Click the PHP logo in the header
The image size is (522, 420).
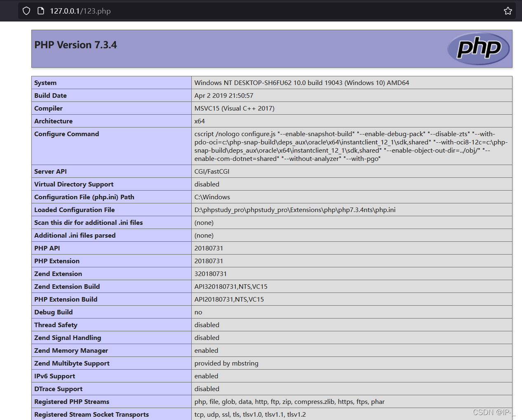coord(478,49)
